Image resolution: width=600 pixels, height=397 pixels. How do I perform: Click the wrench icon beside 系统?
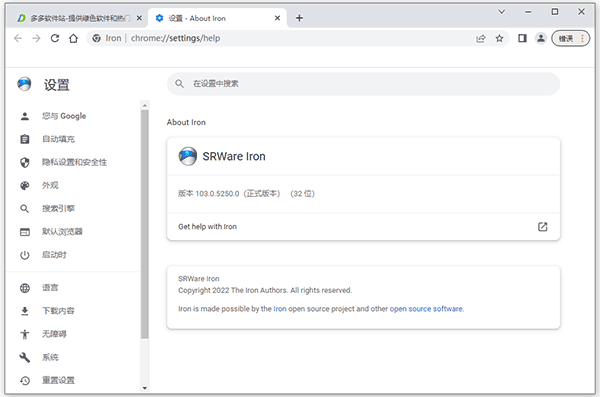24,357
